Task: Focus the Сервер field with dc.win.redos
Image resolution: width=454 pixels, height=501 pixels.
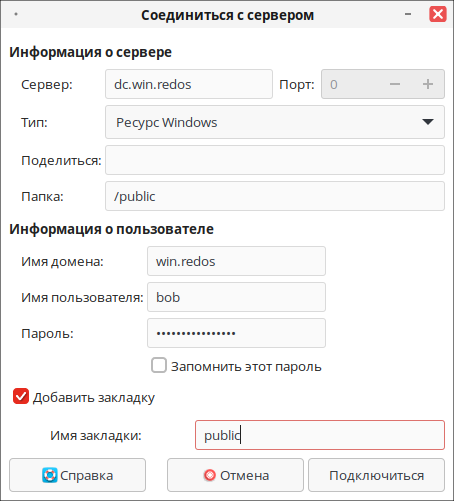Action: pos(189,84)
